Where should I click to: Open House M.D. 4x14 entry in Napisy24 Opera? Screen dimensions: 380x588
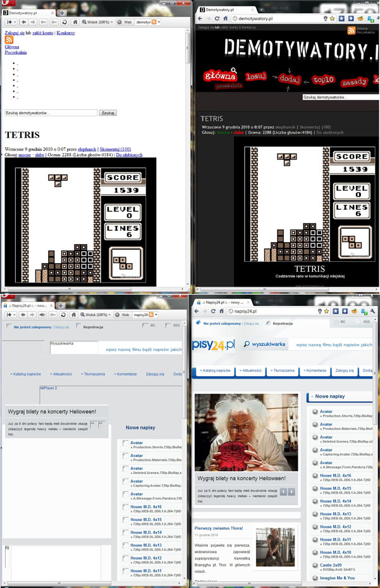[x=146, y=532]
